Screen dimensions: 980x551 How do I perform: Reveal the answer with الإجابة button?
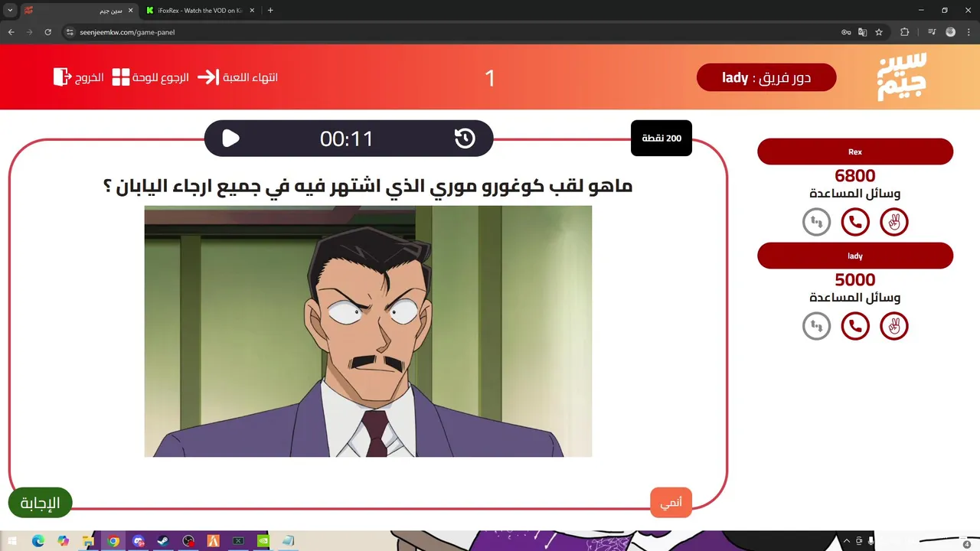[40, 503]
